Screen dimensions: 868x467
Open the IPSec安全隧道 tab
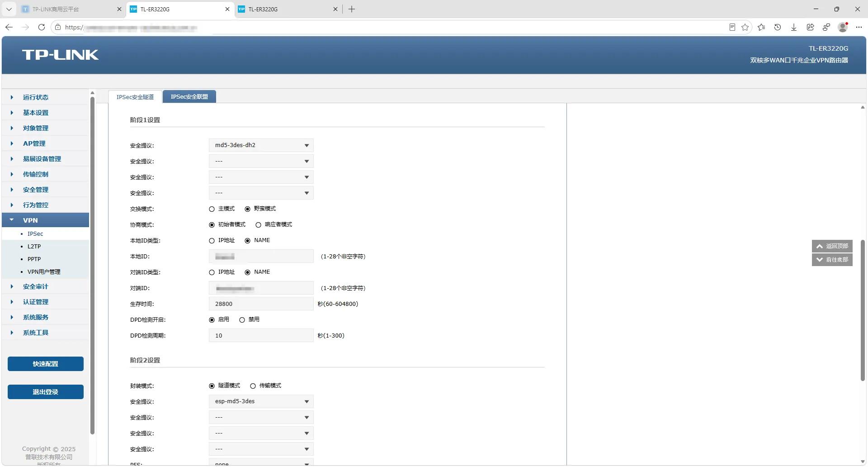pyautogui.click(x=135, y=97)
